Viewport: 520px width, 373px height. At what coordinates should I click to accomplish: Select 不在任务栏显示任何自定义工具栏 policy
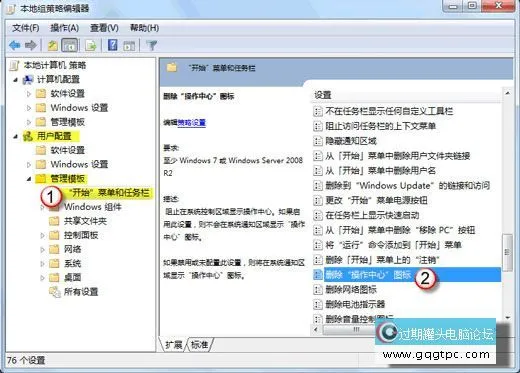click(x=389, y=111)
